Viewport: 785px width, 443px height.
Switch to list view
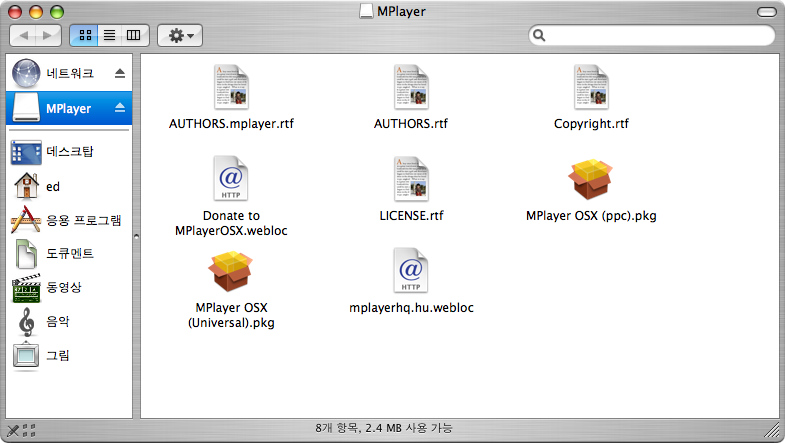pyautogui.click(x=110, y=35)
